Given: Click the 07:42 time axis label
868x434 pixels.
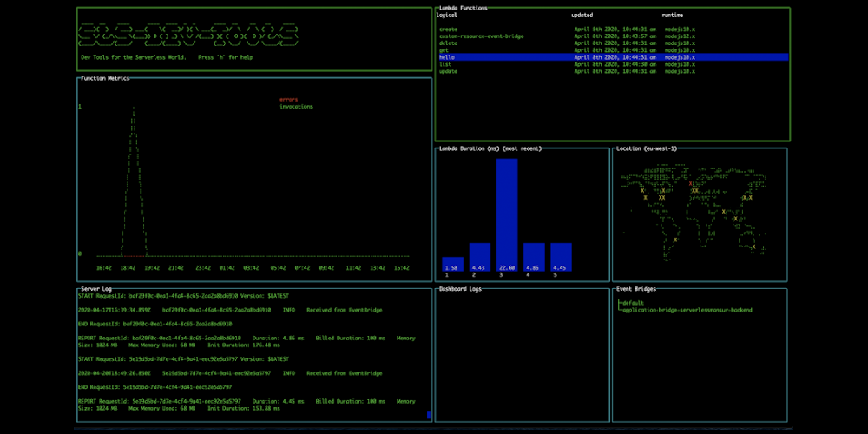Looking at the screenshot, I should 302,268.
